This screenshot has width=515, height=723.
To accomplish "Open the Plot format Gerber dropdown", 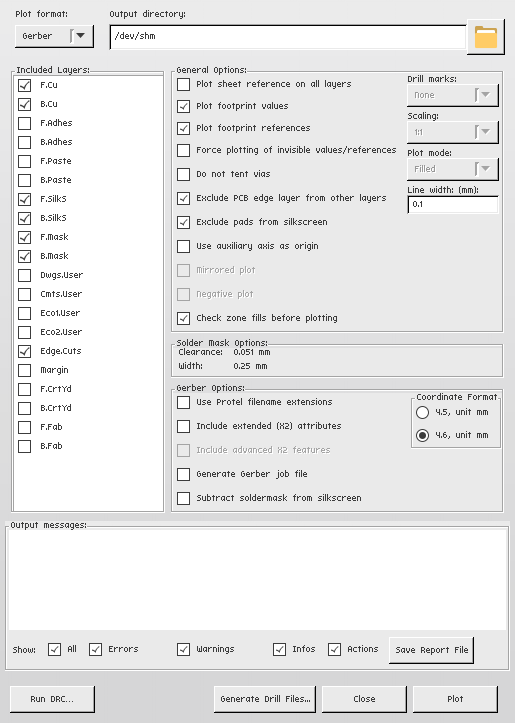I will (54, 36).
